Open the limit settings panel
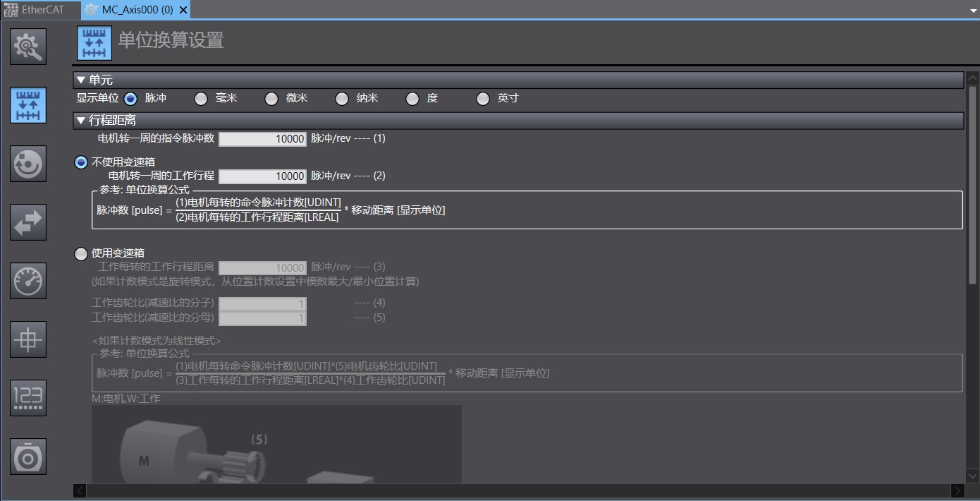 28,280
